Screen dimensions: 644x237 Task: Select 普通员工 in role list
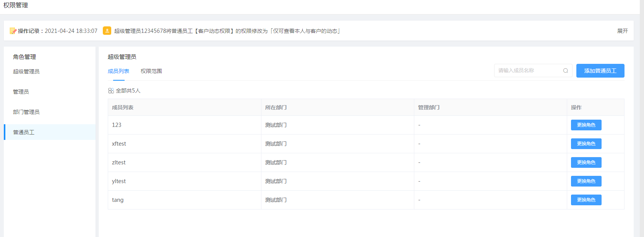pyautogui.click(x=24, y=132)
